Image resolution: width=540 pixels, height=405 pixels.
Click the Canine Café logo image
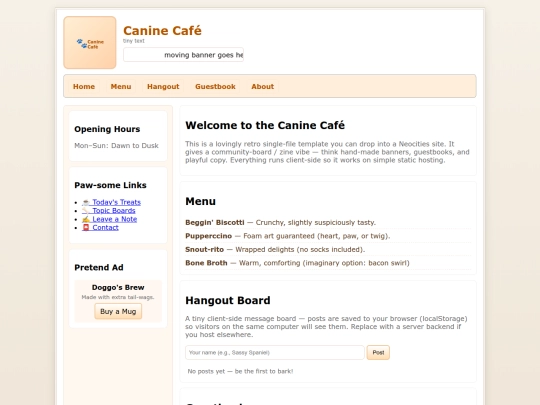pos(90,42)
